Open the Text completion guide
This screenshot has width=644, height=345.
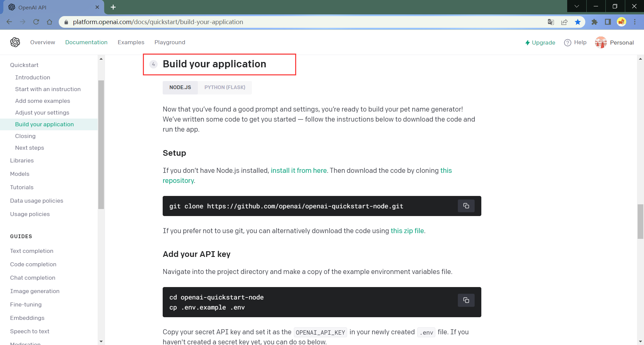point(32,251)
